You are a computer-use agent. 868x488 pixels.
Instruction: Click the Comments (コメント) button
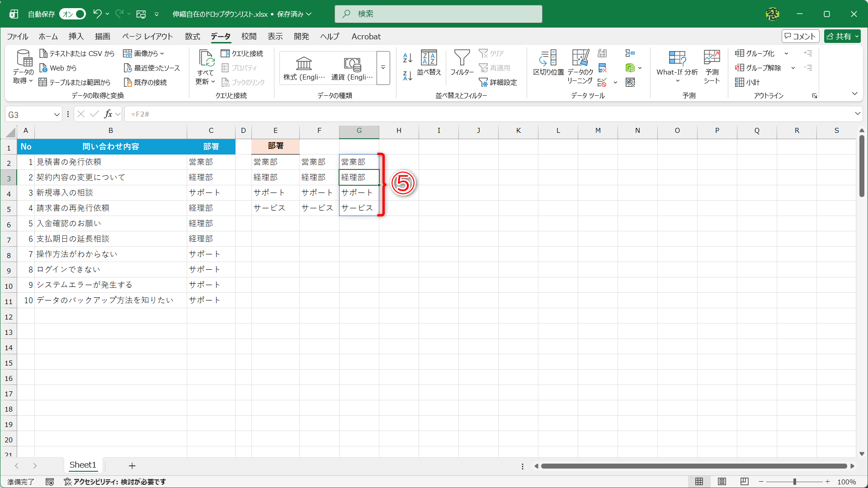(x=800, y=37)
